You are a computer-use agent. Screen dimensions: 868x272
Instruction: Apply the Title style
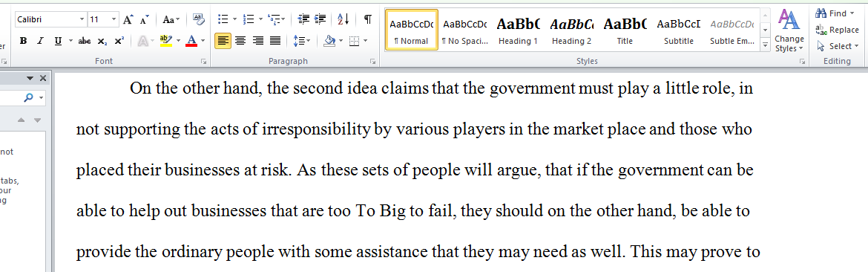(625, 30)
